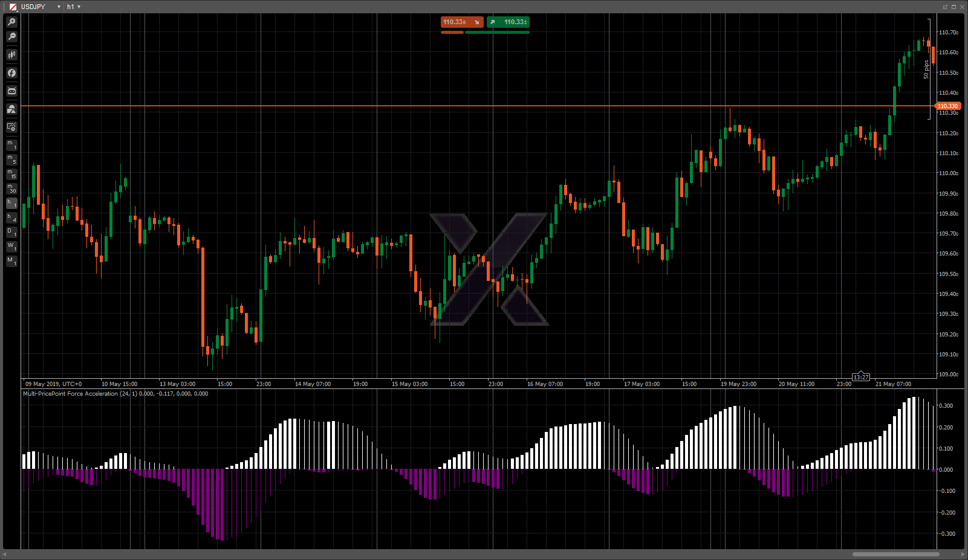Select the D1 daily timeframe button
This screenshot has width=968, height=560.
11,232
